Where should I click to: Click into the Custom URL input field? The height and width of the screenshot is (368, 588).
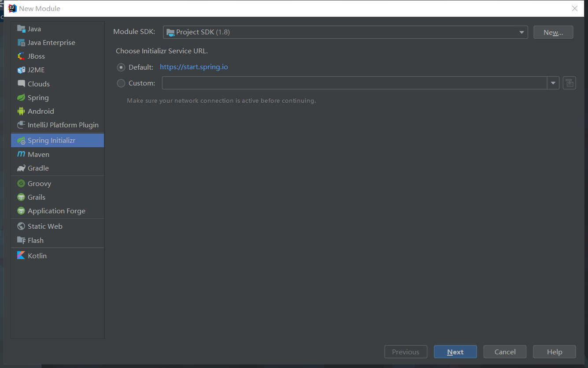(355, 83)
